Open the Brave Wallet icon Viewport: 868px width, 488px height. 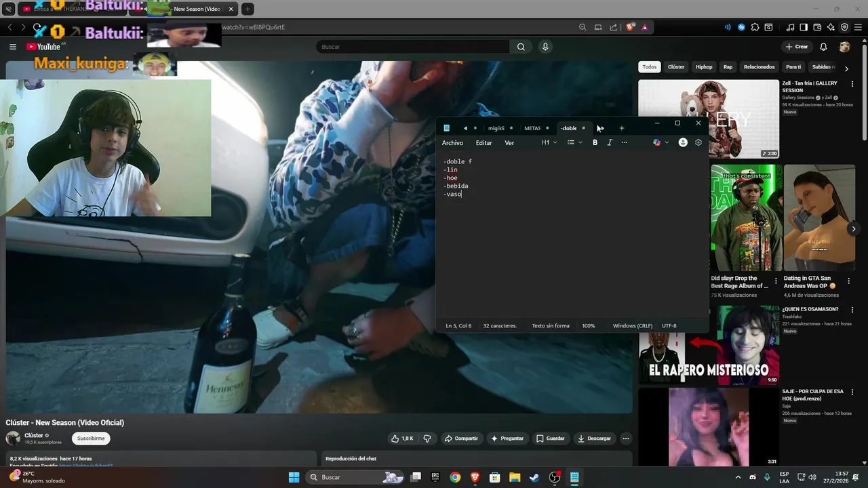pos(817,27)
